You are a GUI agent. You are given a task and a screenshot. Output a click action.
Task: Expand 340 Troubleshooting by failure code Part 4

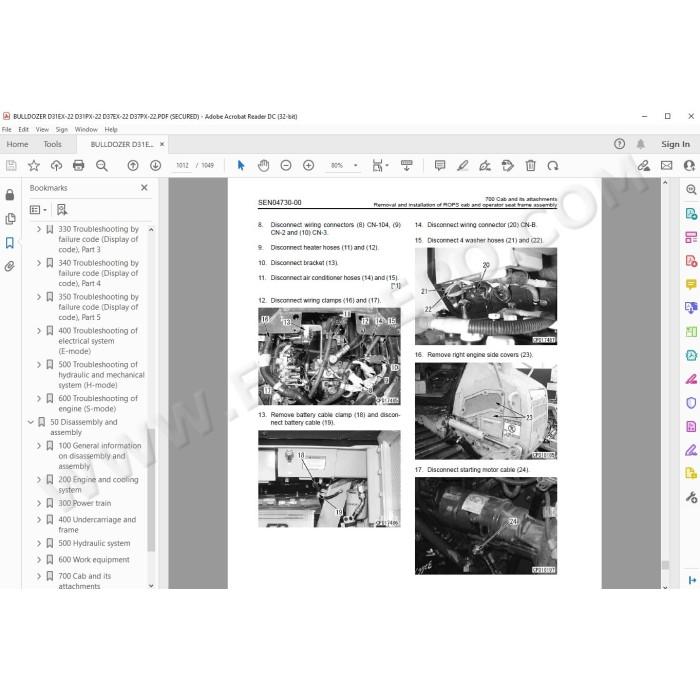point(39,263)
